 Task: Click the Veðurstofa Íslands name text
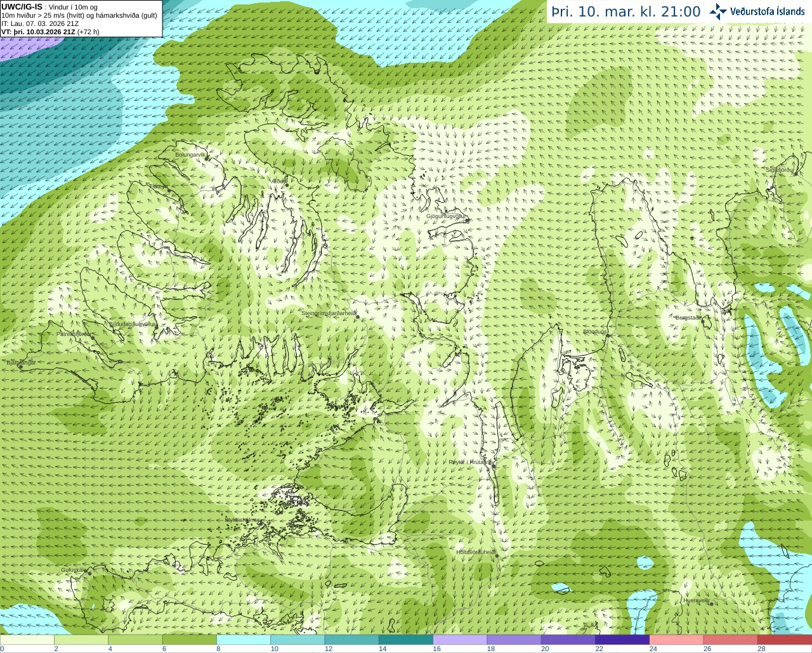coord(768,11)
